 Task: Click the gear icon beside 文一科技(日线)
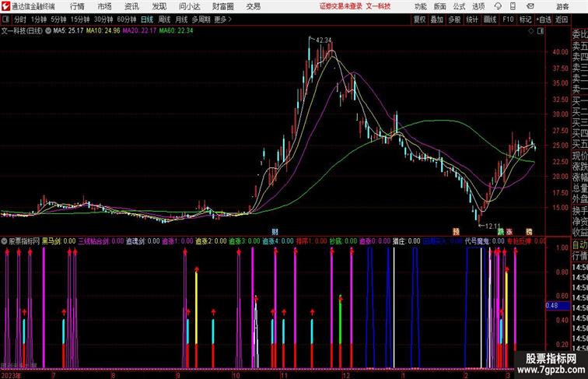[x=48, y=31]
